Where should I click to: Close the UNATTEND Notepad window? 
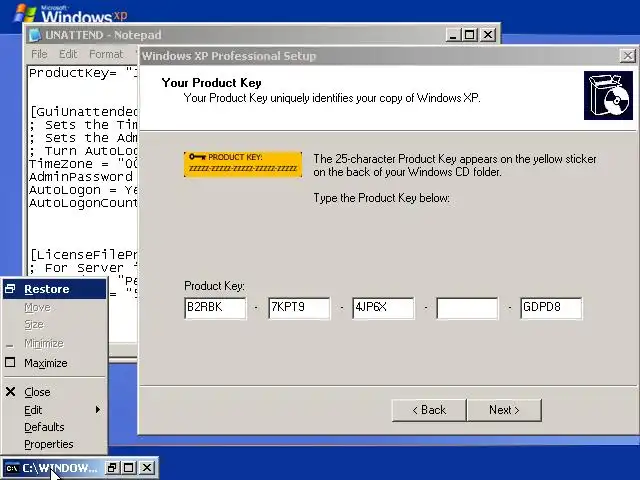(x=488, y=35)
